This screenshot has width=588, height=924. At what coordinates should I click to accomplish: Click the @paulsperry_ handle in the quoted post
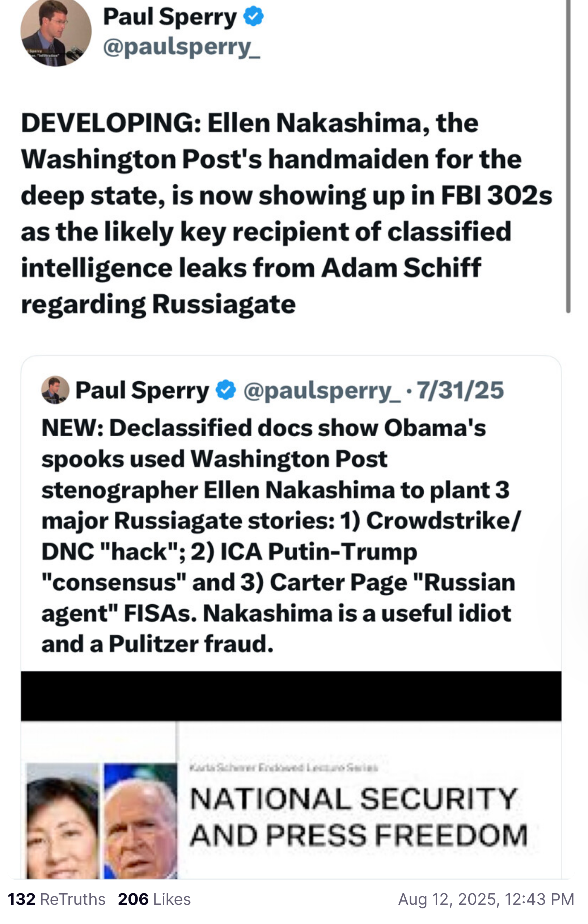(321, 391)
